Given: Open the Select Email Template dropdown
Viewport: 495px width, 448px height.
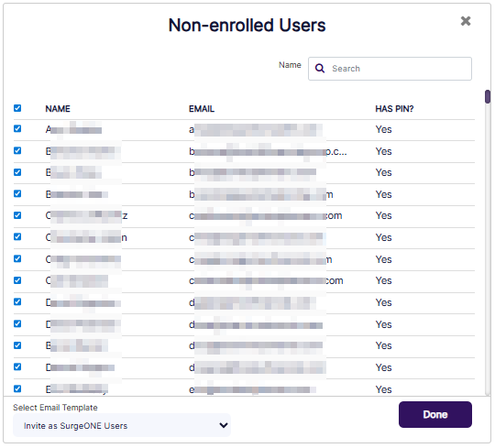Looking at the screenshot, I should pos(122,426).
